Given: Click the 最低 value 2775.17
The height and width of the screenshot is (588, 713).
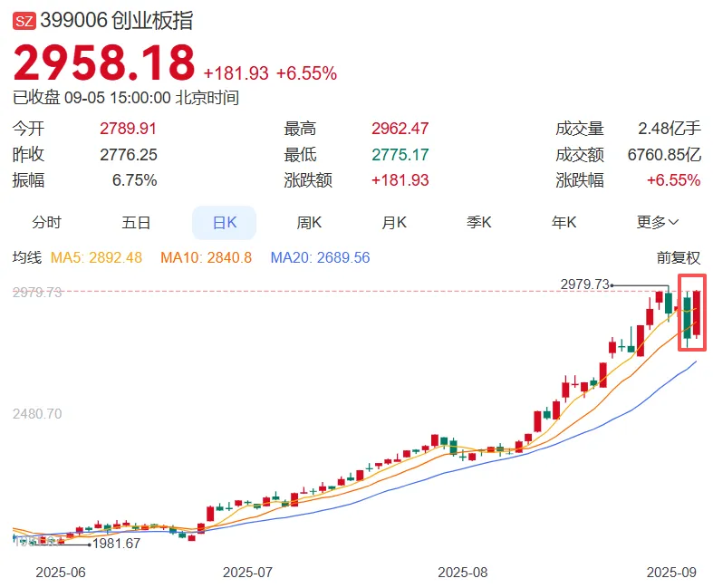Looking at the screenshot, I should point(400,155).
